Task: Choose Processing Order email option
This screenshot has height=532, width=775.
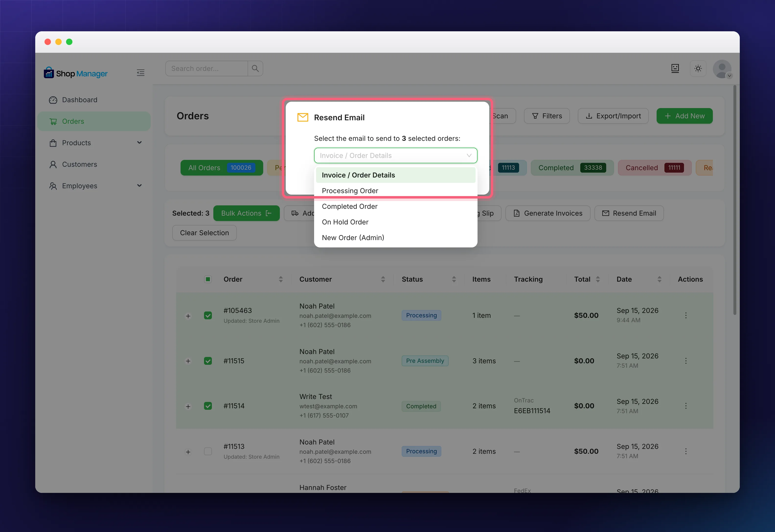Action: pos(396,191)
